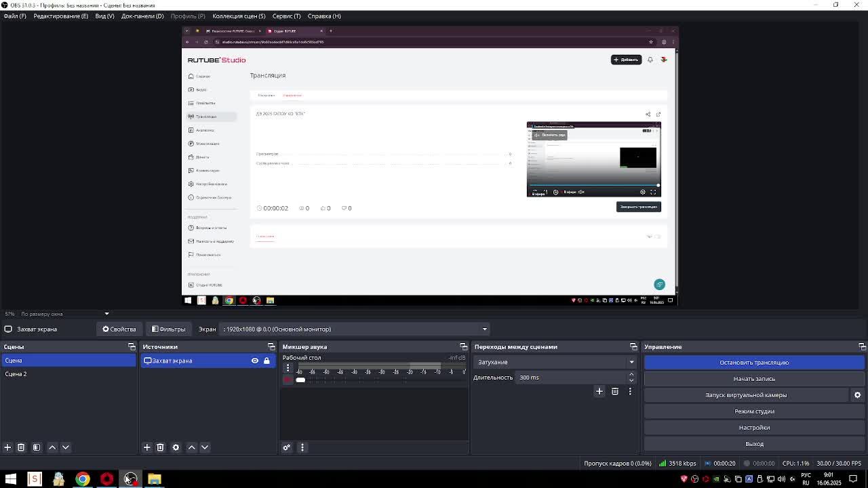Open the Вид menu
Image resolution: width=868 pixels, height=488 pixels.
pyautogui.click(x=104, y=16)
